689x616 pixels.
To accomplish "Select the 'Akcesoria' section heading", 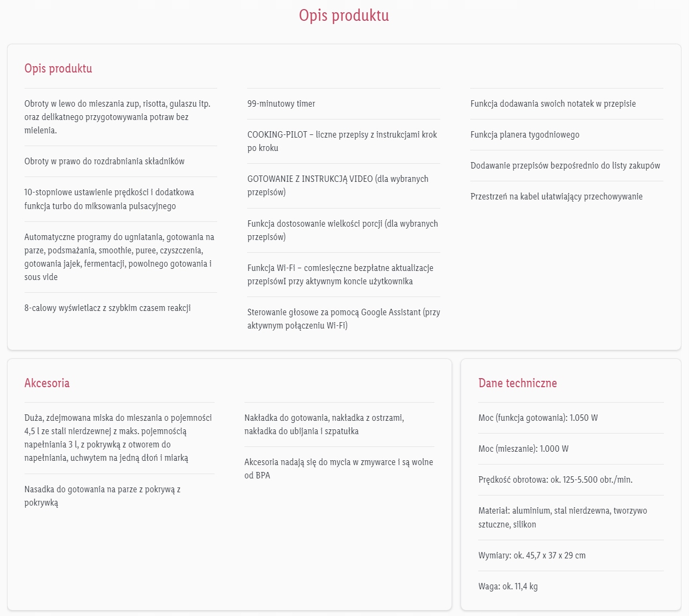I will [x=47, y=383].
